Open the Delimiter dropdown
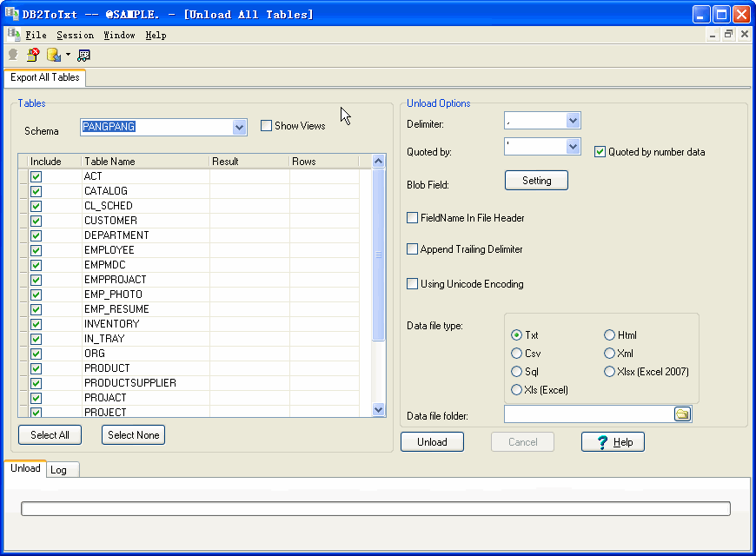756x556 pixels. coord(573,121)
